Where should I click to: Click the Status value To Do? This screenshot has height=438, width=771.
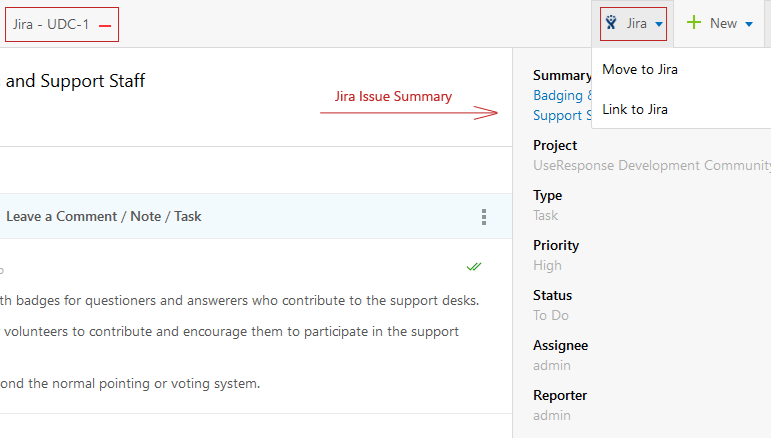point(551,315)
